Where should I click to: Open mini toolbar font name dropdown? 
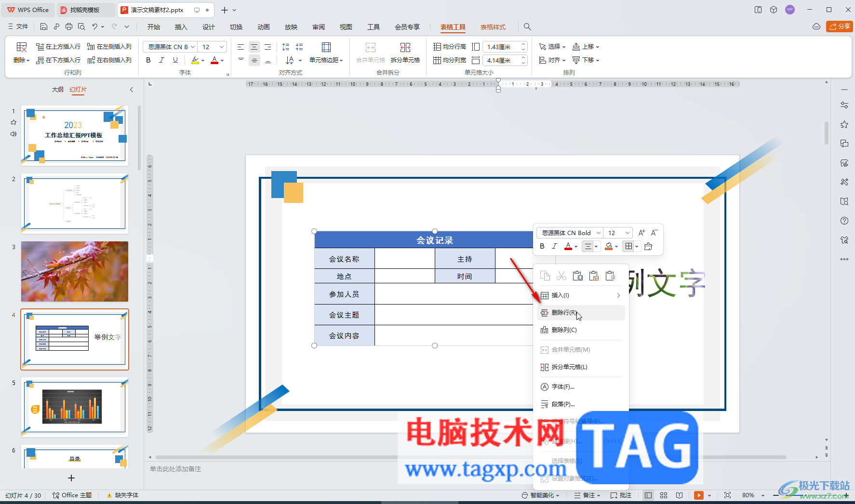(598, 233)
